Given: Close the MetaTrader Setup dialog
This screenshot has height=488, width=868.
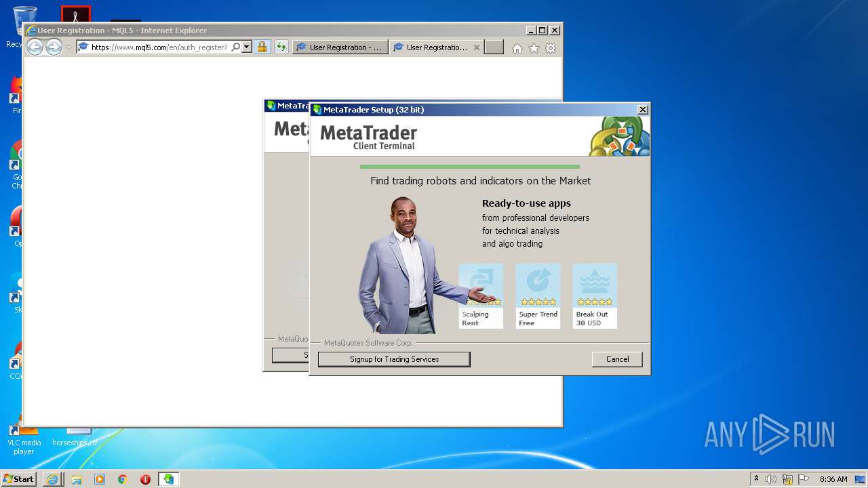Looking at the screenshot, I should 642,110.
